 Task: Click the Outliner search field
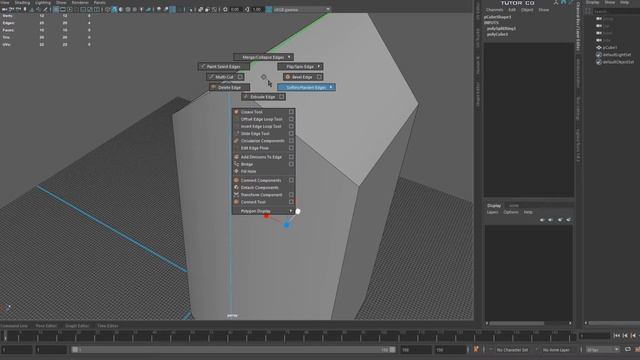coord(616,11)
